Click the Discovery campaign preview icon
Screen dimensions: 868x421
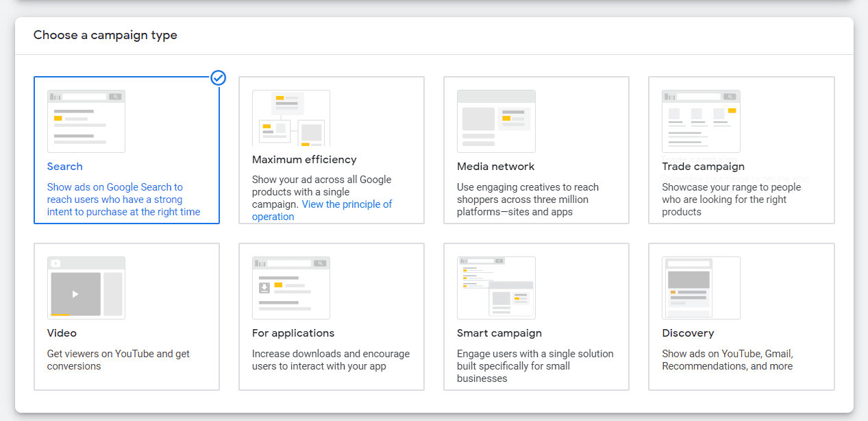click(x=700, y=287)
